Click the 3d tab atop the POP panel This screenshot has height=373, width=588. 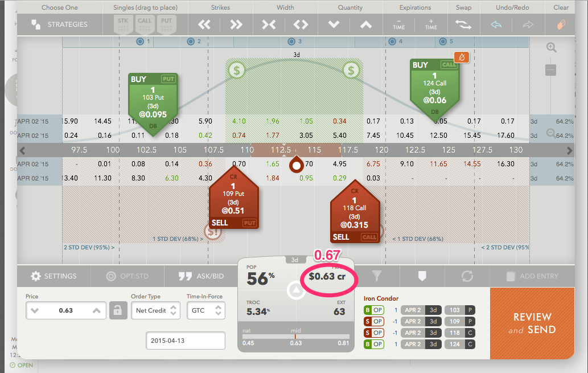point(295,260)
